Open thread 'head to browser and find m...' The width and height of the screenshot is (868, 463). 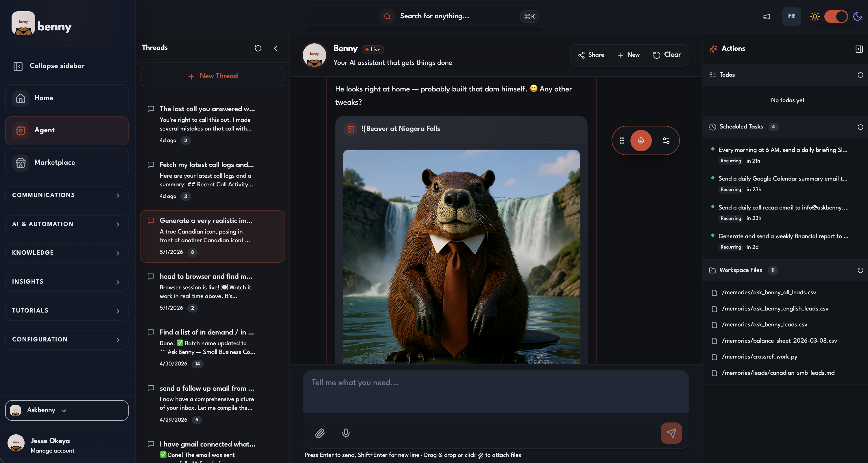click(x=212, y=292)
